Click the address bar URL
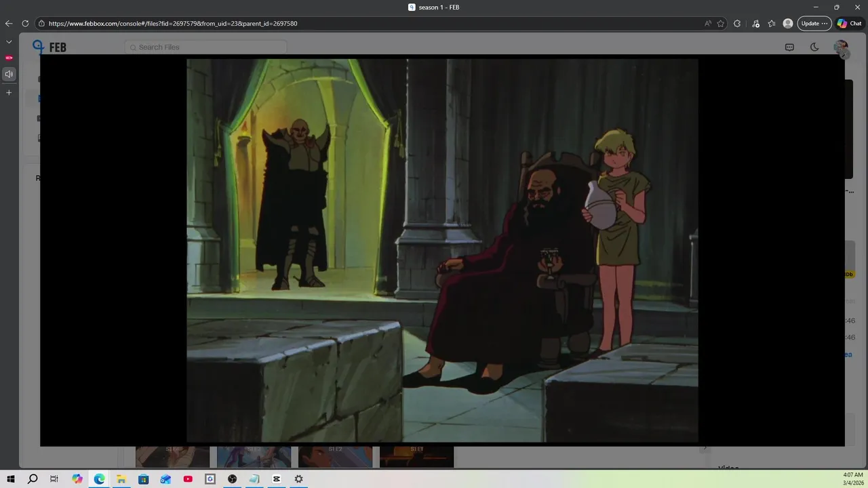The image size is (868, 488). pos(173,23)
